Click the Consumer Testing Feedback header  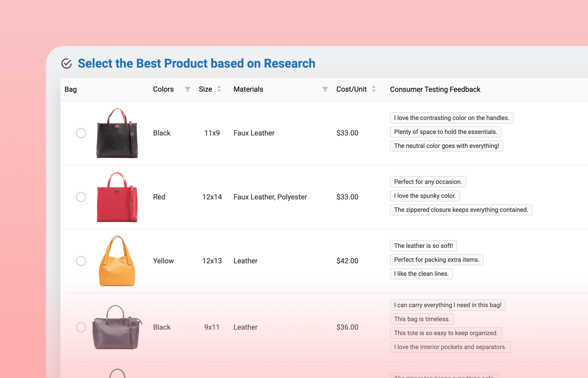pyautogui.click(x=435, y=89)
